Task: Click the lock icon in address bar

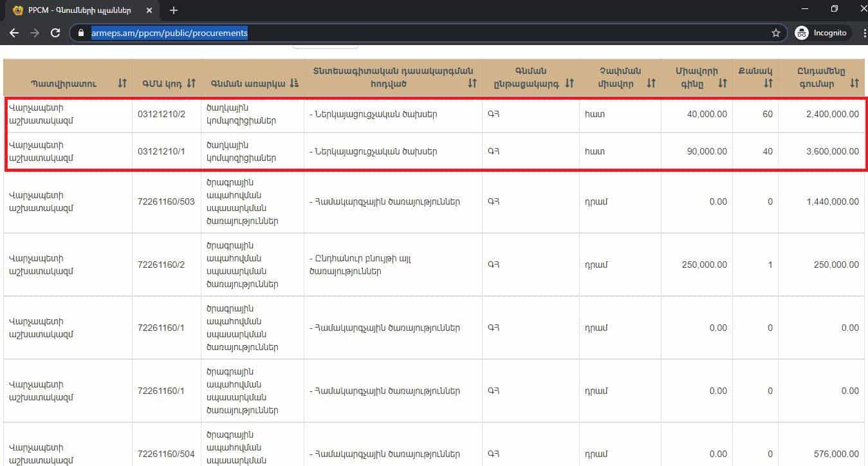Action: pyautogui.click(x=81, y=33)
